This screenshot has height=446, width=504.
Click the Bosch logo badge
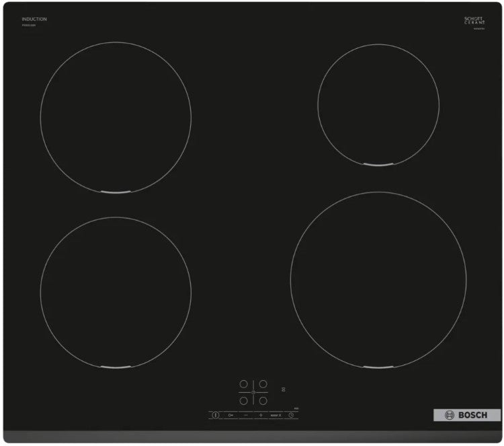pyautogui.click(x=467, y=415)
